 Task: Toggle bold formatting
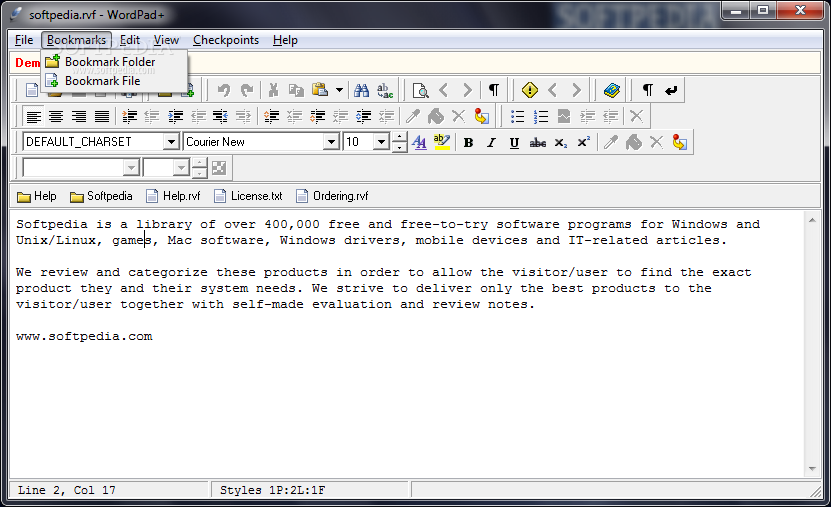[x=468, y=143]
